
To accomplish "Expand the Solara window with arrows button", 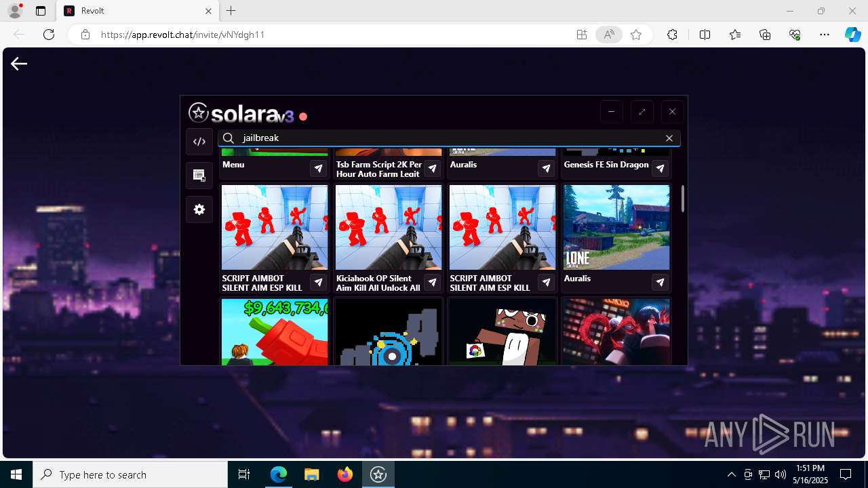I will click(642, 112).
